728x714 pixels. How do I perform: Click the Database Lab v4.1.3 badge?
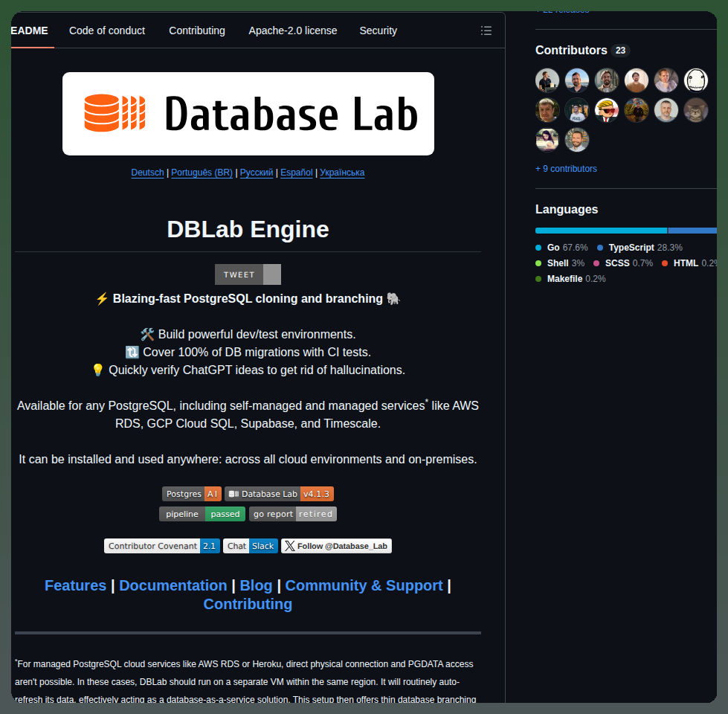click(279, 494)
